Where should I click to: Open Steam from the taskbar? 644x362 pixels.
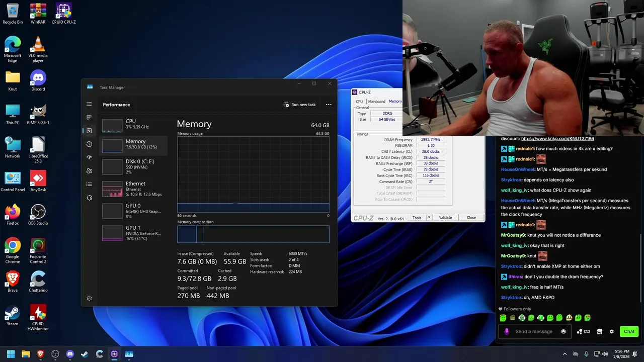coord(85,354)
